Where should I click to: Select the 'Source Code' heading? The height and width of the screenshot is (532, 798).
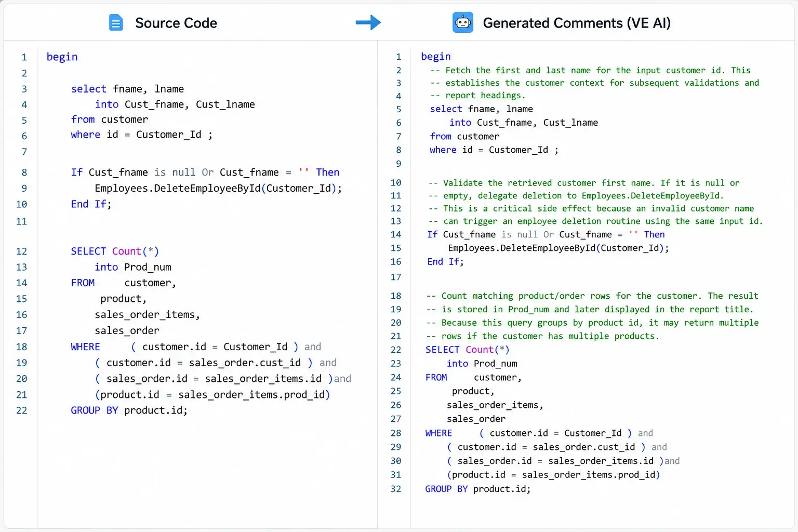[176, 23]
